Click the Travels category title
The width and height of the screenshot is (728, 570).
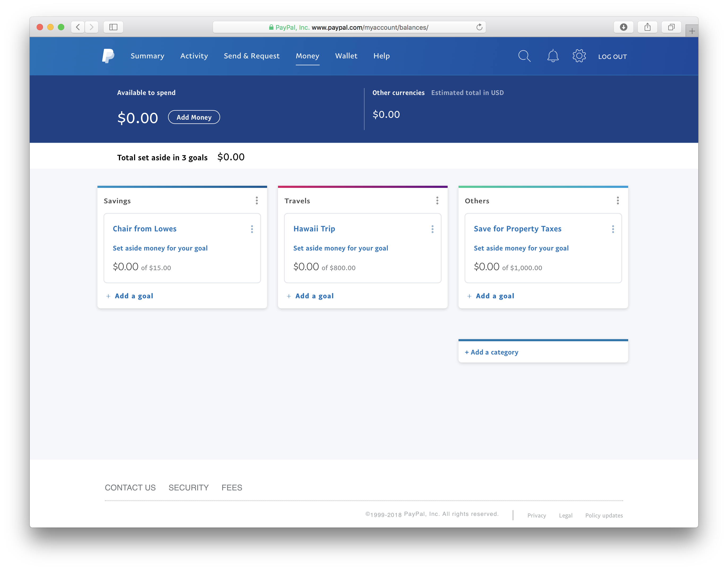tap(297, 201)
